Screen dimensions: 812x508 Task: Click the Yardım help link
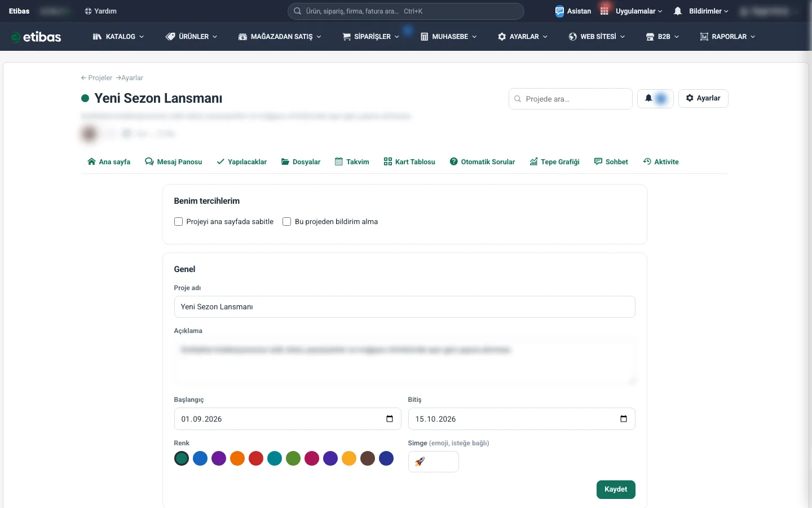click(x=100, y=11)
